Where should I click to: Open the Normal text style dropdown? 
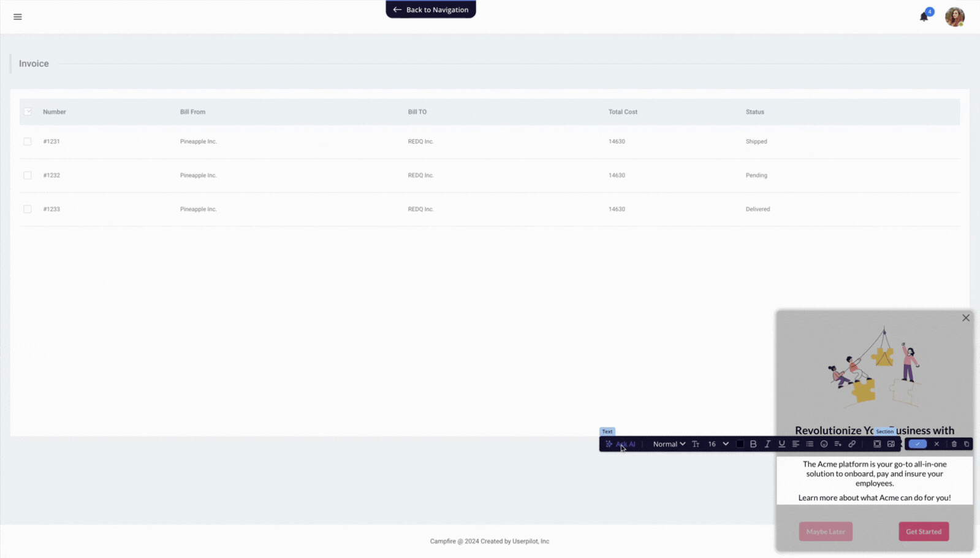[x=669, y=444]
